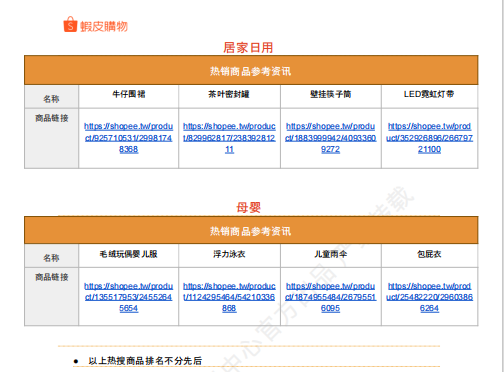
Task: Click 商品链接 label in 母婴 table
Action: coord(52,277)
